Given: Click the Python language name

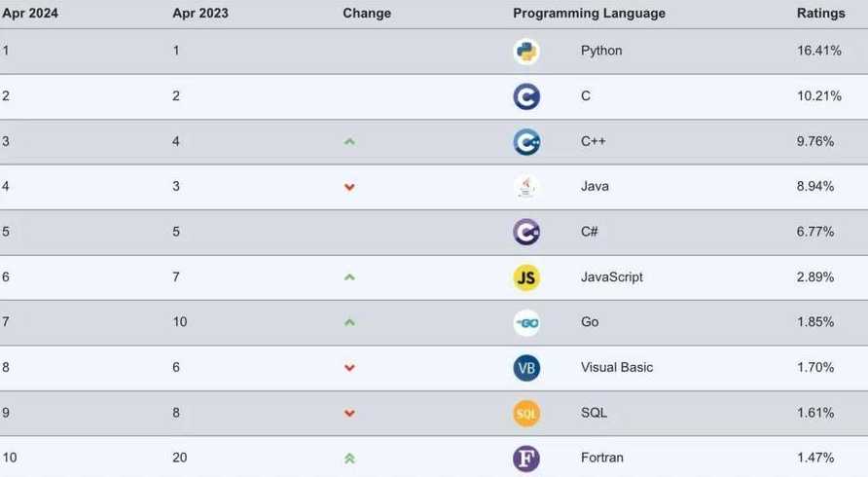Looking at the screenshot, I should [x=601, y=51].
